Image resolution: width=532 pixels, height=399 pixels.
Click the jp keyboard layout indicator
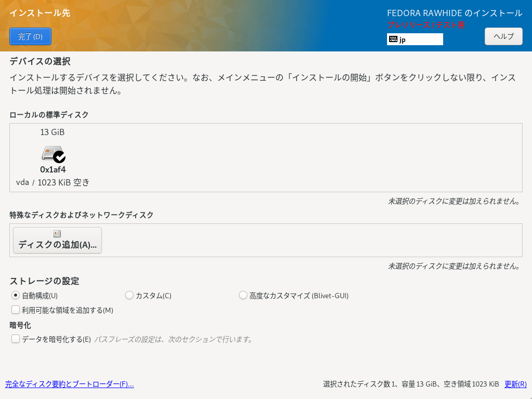click(x=415, y=39)
